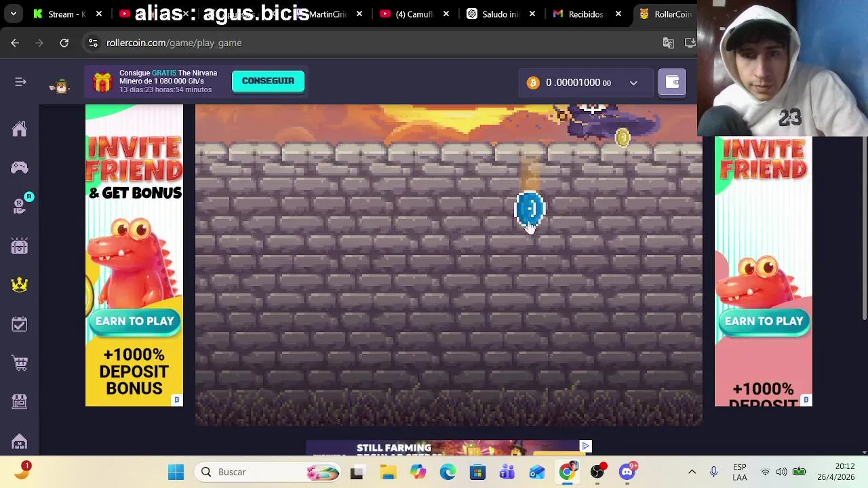Open Copilot from taskbar

pos(418,472)
